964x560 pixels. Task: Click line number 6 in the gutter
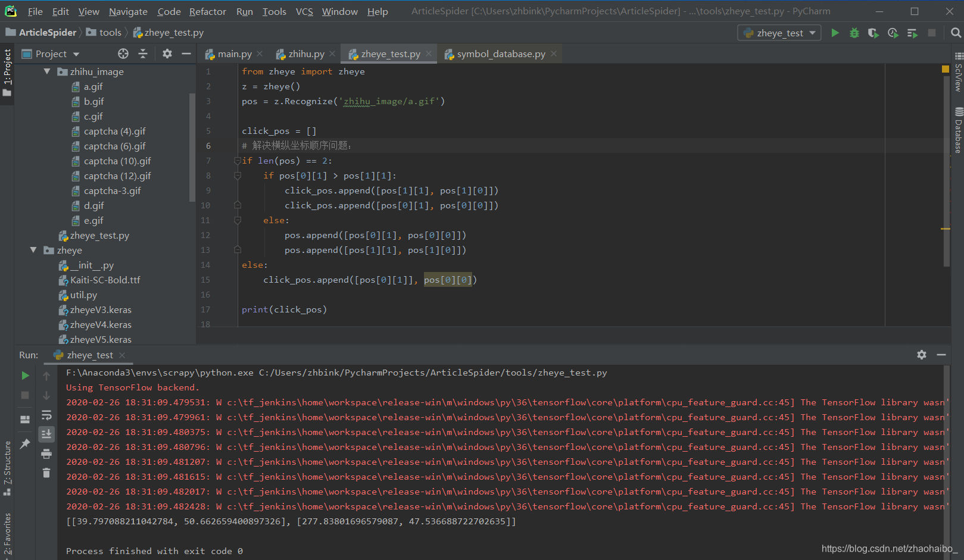pos(208,146)
